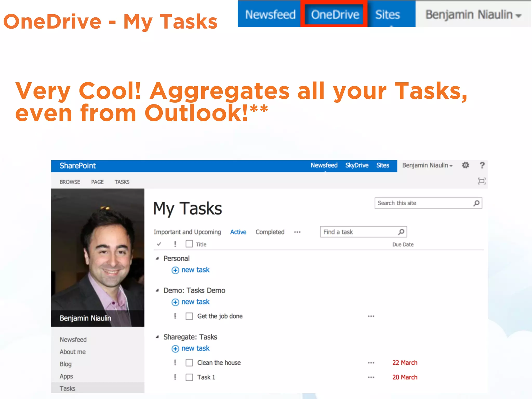Open the Task 1 title
This screenshot has height=399, width=532.
[206, 377]
